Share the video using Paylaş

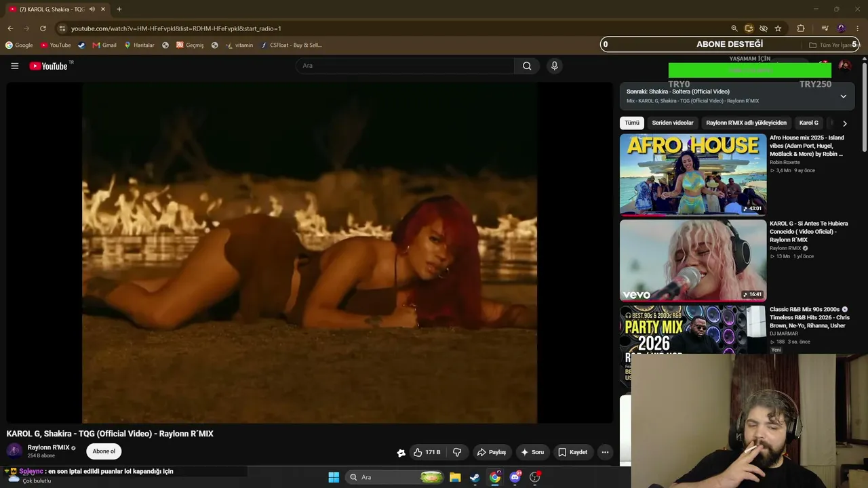[491, 452]
